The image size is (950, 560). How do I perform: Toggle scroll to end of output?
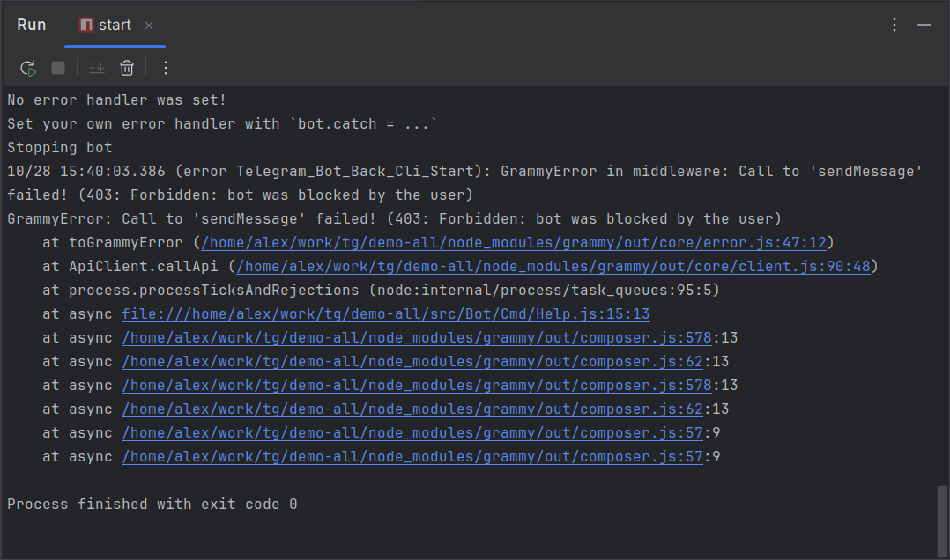[x=96, y=68]
